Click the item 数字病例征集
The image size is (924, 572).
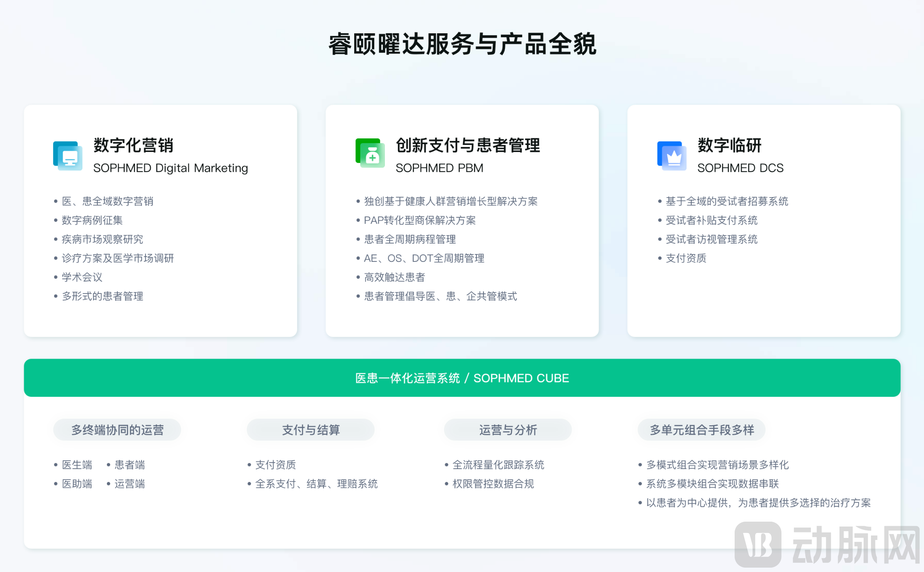pyautogui.click(x=92, y=220)
